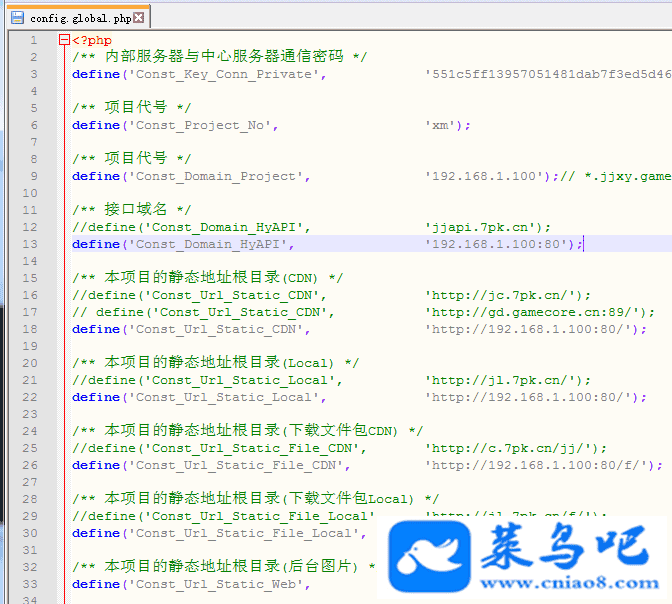Viewport: 672px width, 604px height.
Task: Click line number 1 in the margin
Action: [x=33, y=40]
